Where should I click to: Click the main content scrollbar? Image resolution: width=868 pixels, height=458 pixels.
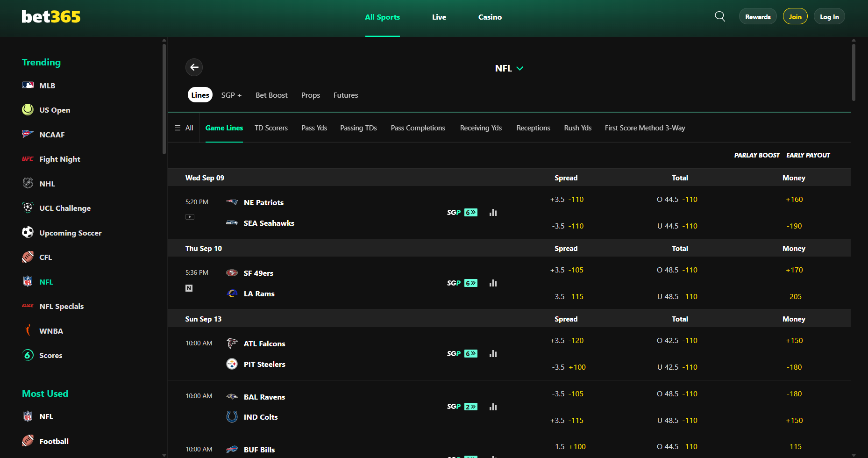click(x=854, y=72)
